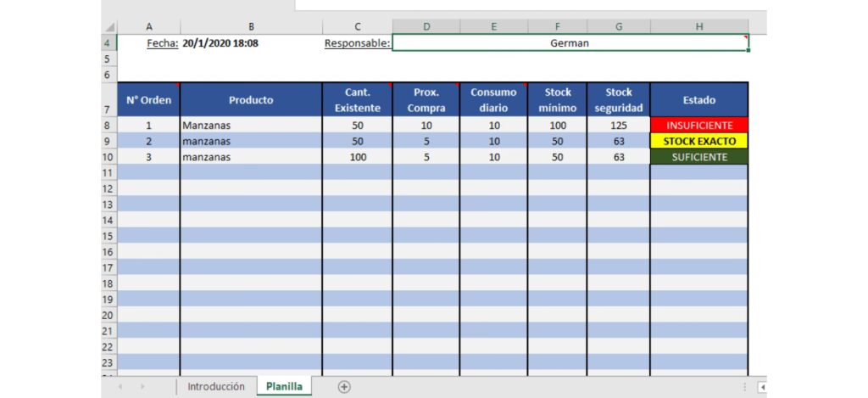This screenshot has height=398, width=868.
Task: Switch to the Introducción sheet tab
Action: coord(216,387)
